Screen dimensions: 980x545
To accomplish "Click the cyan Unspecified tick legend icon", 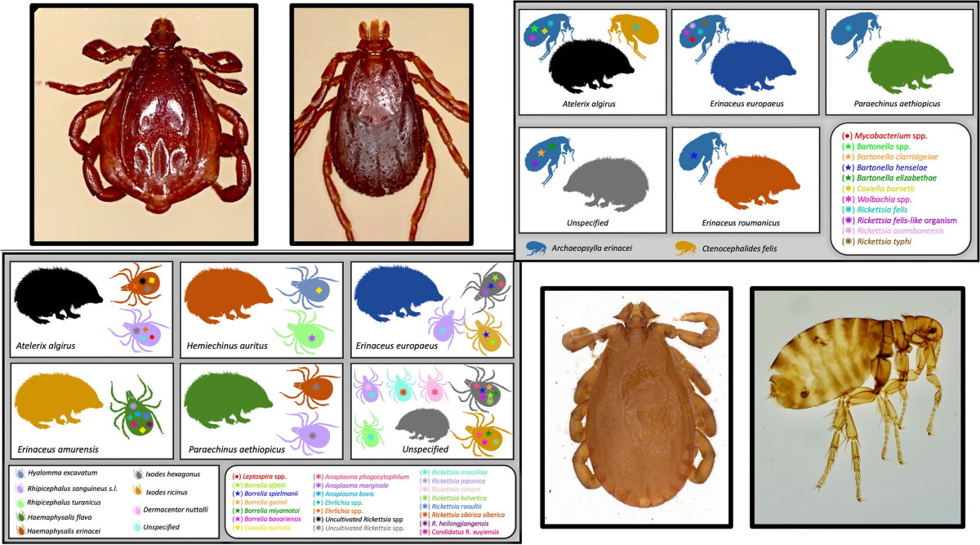I will pos(136,526).
